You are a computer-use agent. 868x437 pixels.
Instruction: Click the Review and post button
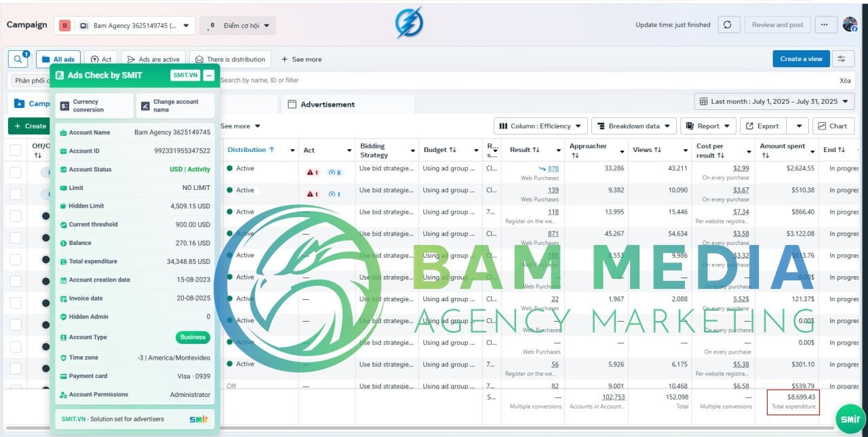click(778, 24)
